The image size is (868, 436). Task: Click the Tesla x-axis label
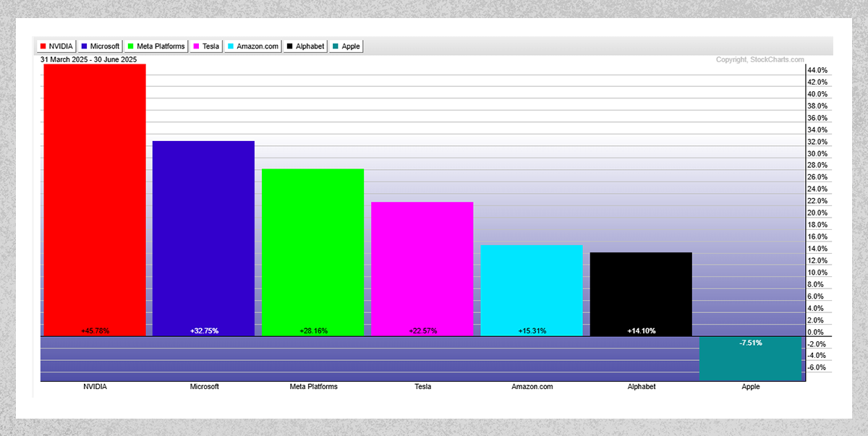coord(422,387)
